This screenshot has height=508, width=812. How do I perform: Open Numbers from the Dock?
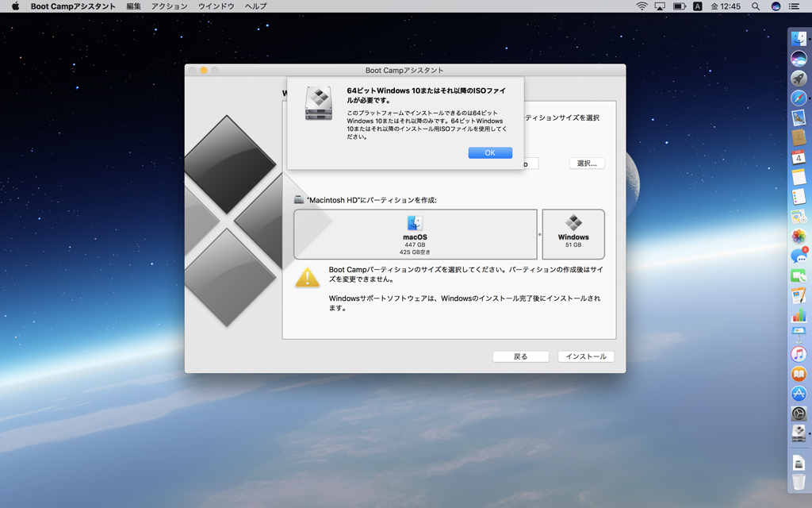click(x=799, y=315)
